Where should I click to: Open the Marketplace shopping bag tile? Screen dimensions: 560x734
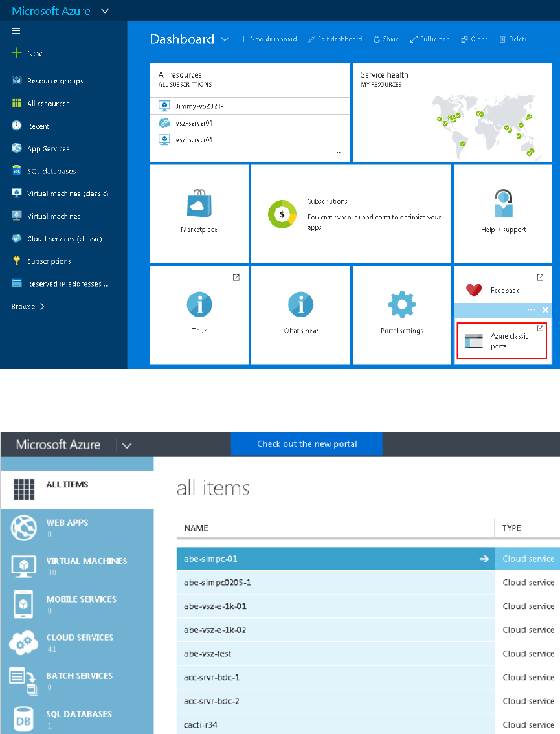coord(199,214)
